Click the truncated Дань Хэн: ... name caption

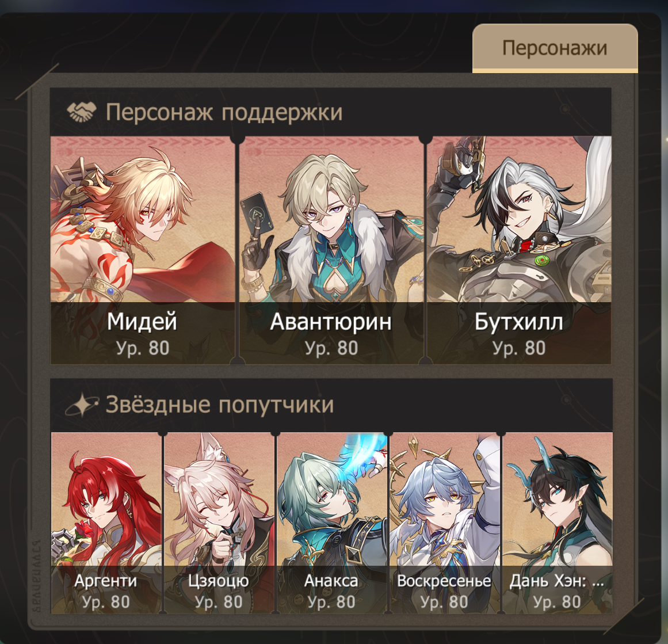[557, 581]
